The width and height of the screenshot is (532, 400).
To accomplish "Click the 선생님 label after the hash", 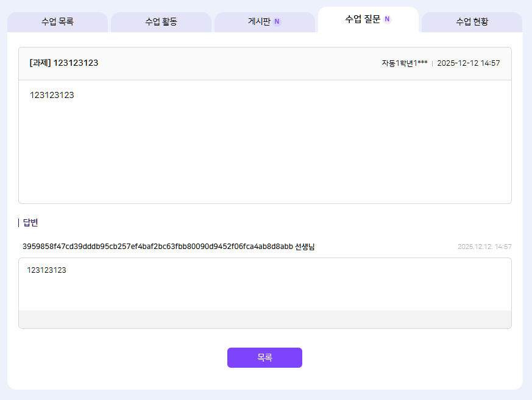I will [305, 247].
